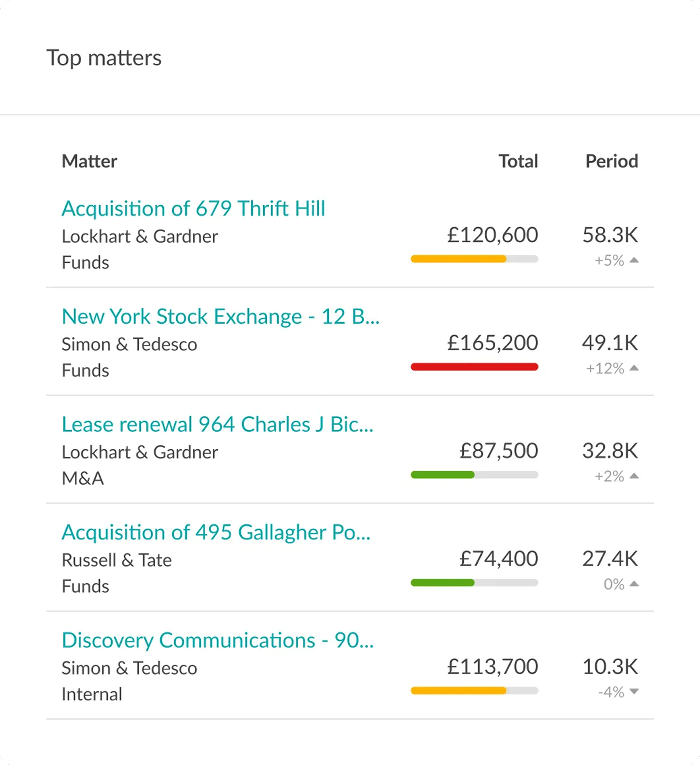Sort by the Matter column header

coord(89,161)
